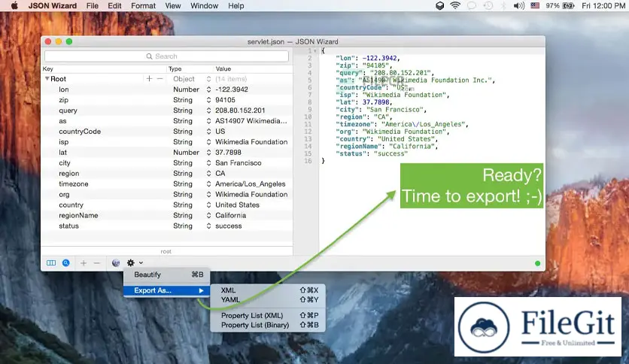Screen dimensions: 629x364
Task: Collapse the Root disclosure triangle
Action: tap(47, 78)
